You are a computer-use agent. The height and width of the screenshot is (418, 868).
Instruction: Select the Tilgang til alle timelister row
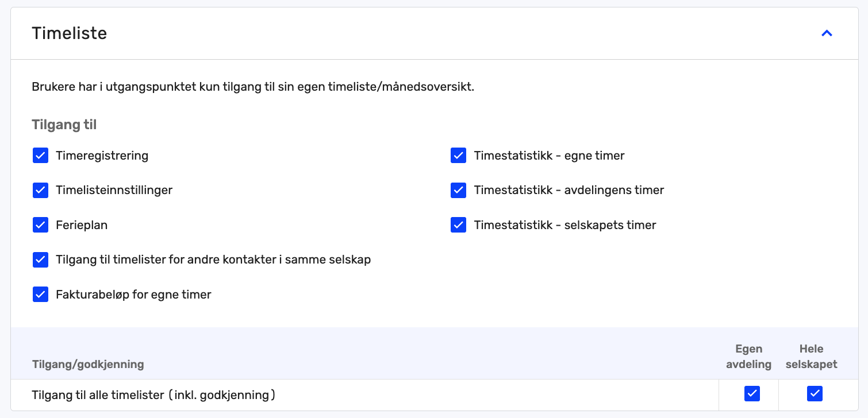point(154,394)
